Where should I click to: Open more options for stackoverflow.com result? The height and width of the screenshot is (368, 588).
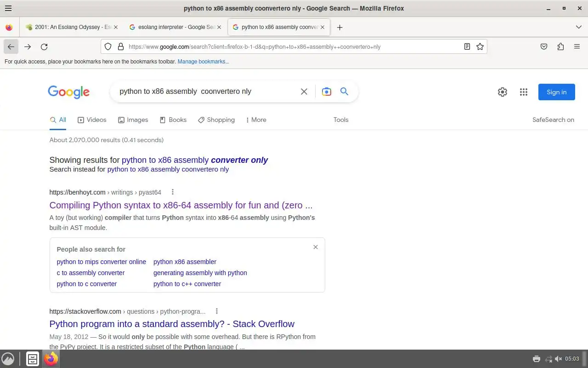click(217, 311)
